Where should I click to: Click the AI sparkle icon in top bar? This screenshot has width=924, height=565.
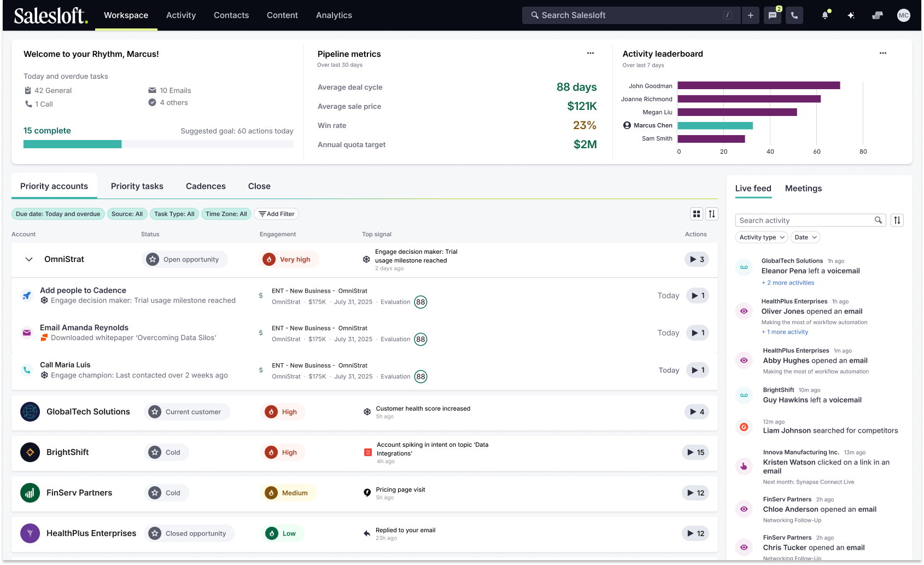[851, 15]
